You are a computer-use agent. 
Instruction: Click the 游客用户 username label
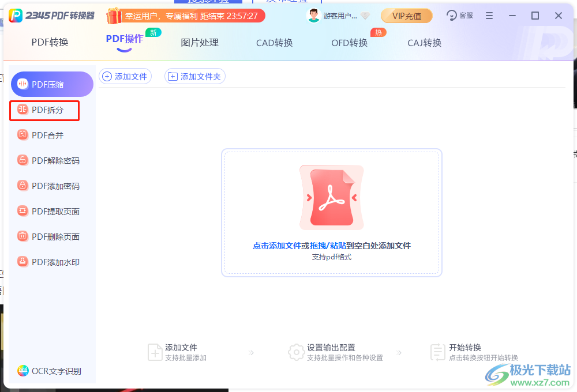point(340,16)
